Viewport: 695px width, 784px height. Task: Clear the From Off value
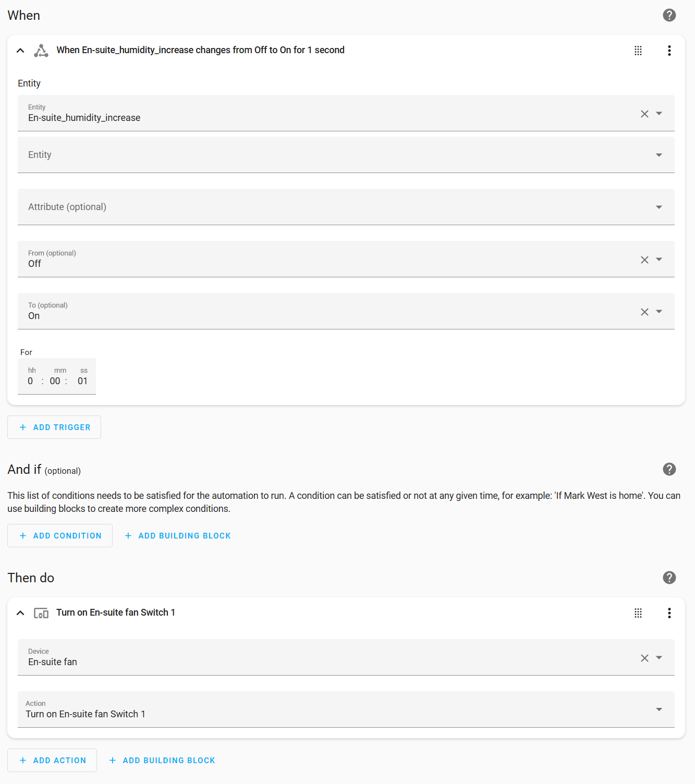[x=644, y=260]
